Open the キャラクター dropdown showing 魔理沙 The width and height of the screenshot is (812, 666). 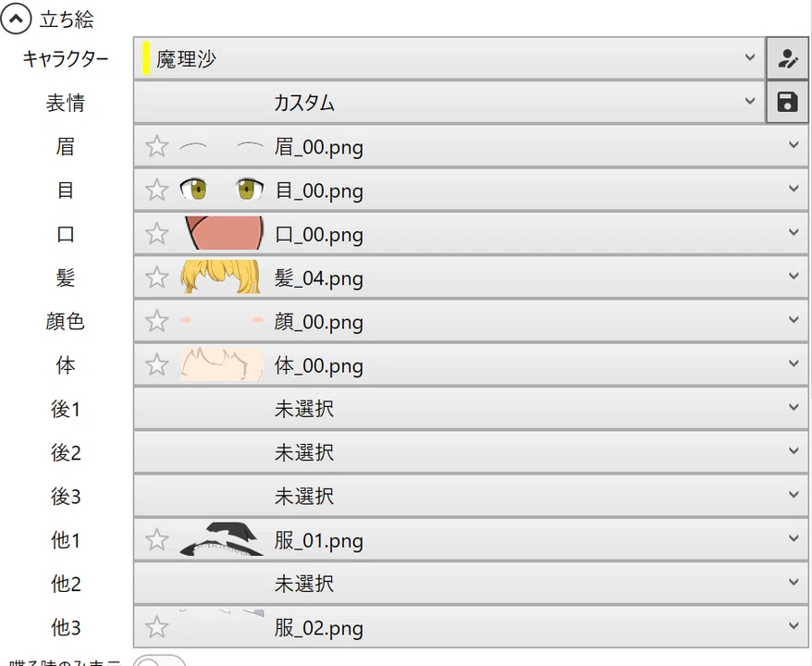coord(449,58)
